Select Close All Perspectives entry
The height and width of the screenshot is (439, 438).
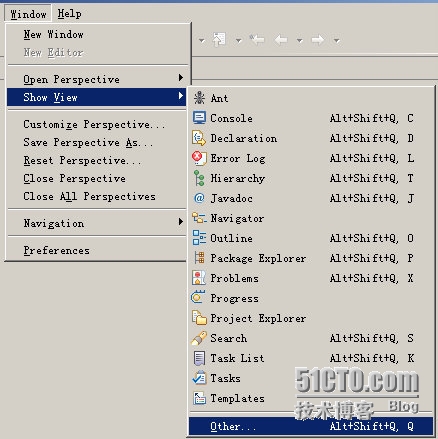[x=97, y=196]
